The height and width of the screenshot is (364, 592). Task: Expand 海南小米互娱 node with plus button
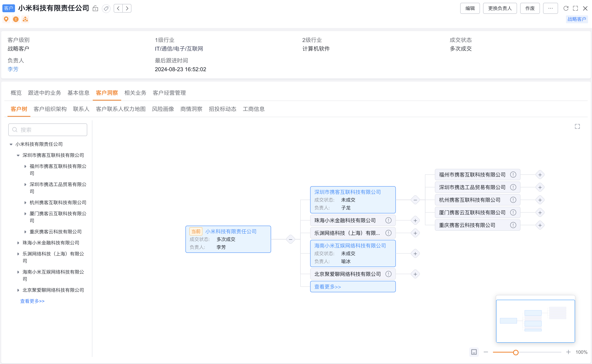coord(415,254)
